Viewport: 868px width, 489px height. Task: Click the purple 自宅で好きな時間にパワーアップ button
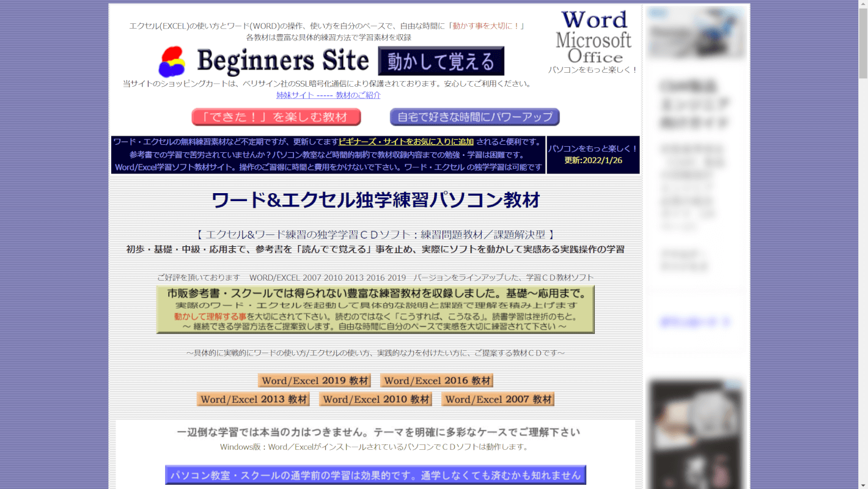[x=475, y=117]
